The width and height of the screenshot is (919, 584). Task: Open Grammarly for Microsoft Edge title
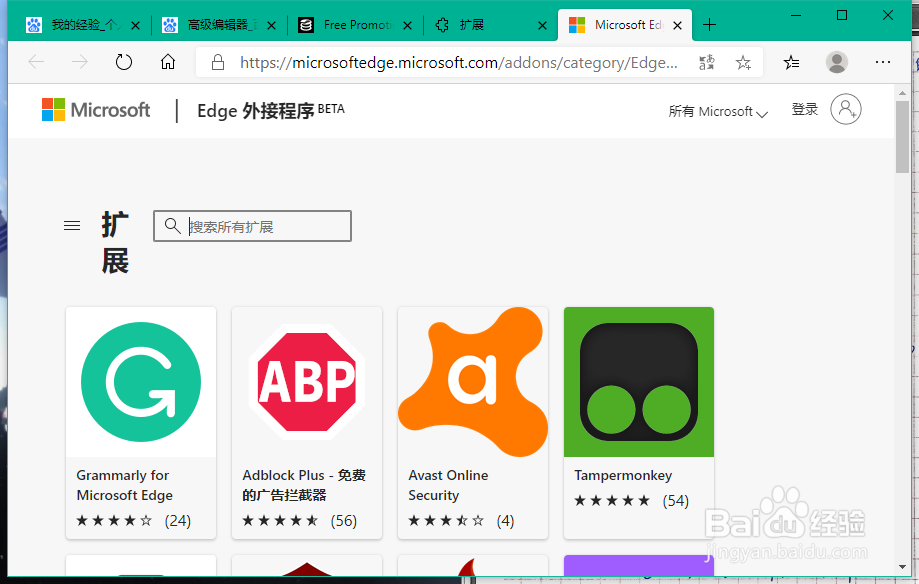click(x=125, y=485)
